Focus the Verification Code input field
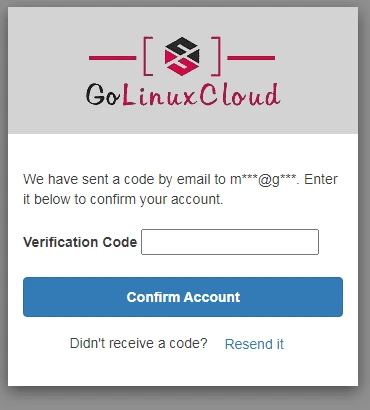 point(230,242)
